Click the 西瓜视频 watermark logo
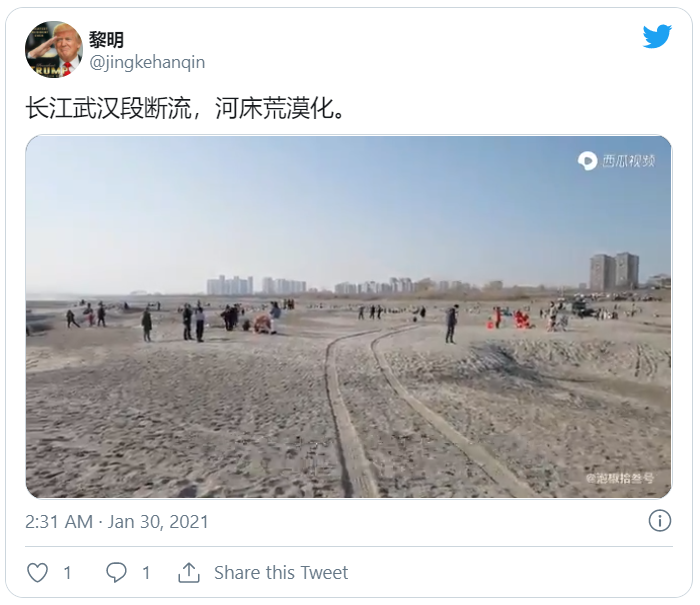The height and width of the screenshot is (605, 700). point(616,161)
